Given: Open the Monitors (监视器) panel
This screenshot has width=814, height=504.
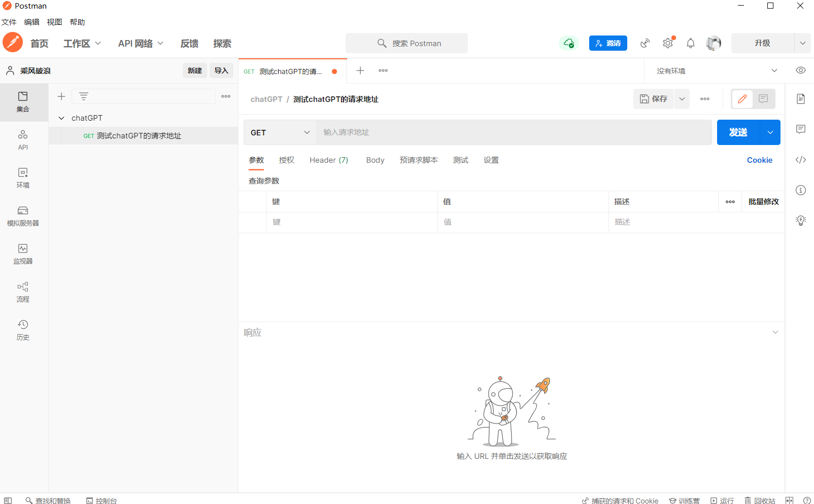Looking at the screenshot, I should click(23, 254).
